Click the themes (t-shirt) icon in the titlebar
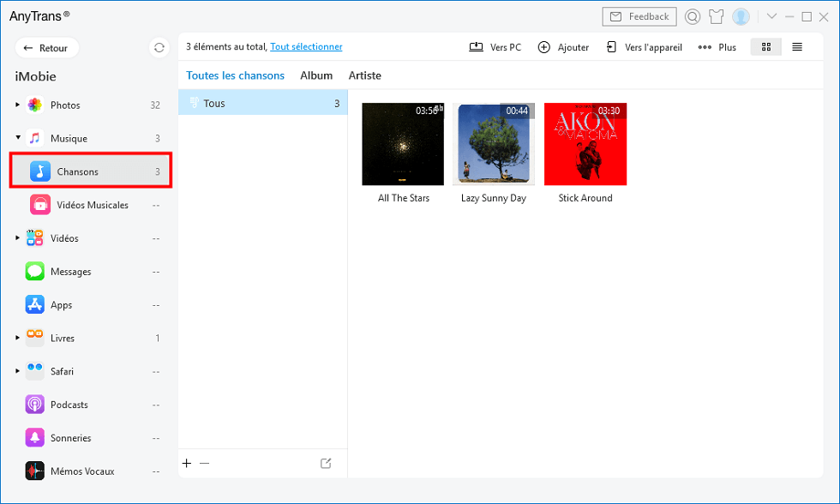Screen dimensions: 840x504 click(716, 16)
